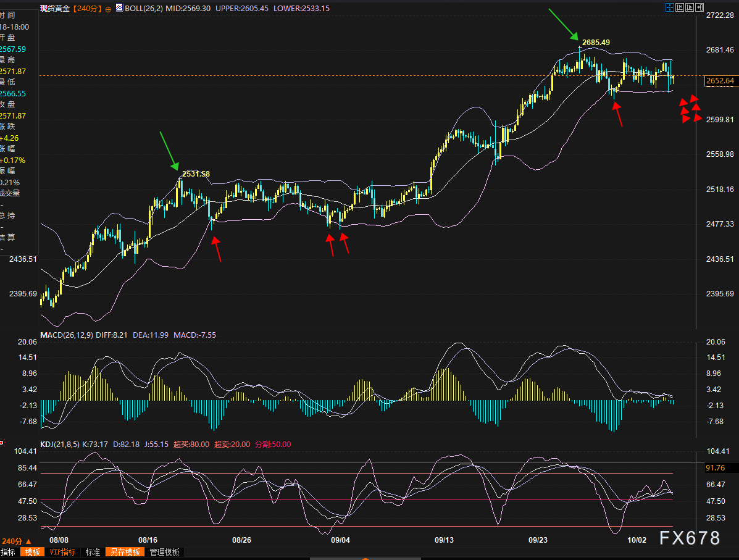Click the red arrow below the 08/23 low
The image size is (739, 560).
click(x=216, y=249)
